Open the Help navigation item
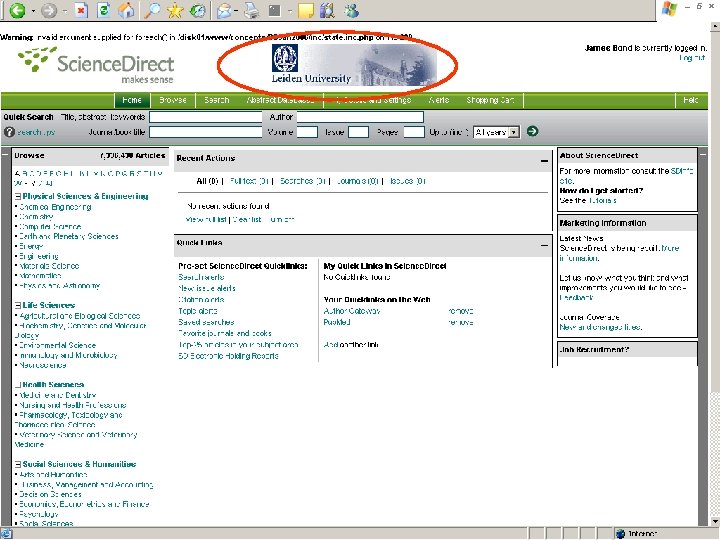The width and height of the screenshot is (720, 540). click(691, 100)
